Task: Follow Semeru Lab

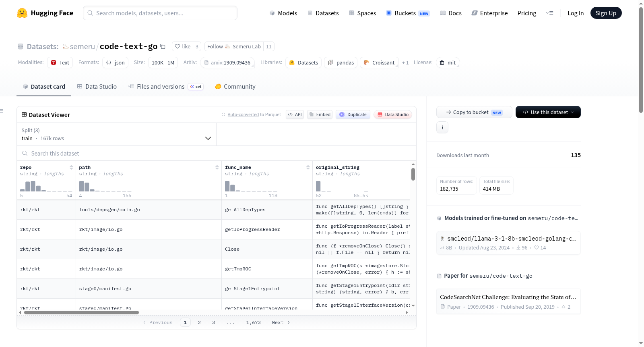Action: (234, 46)
